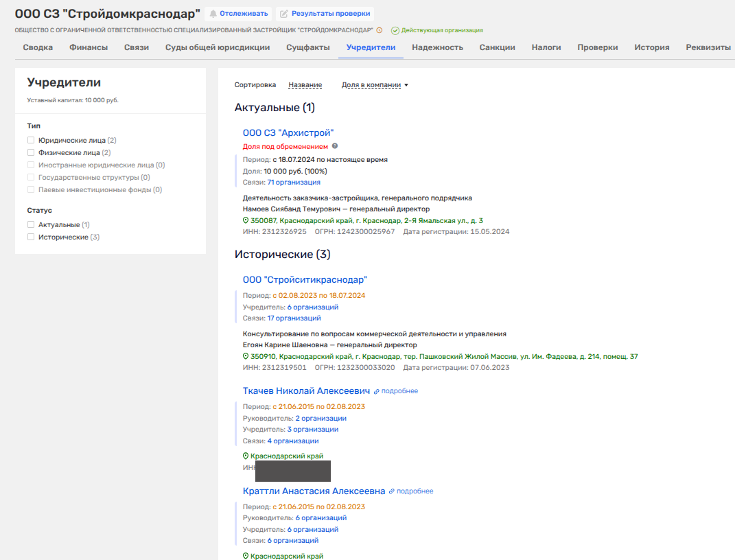Open 17 организаций connections link
Viewport: 735px width, 560px height.
point(294,318)
